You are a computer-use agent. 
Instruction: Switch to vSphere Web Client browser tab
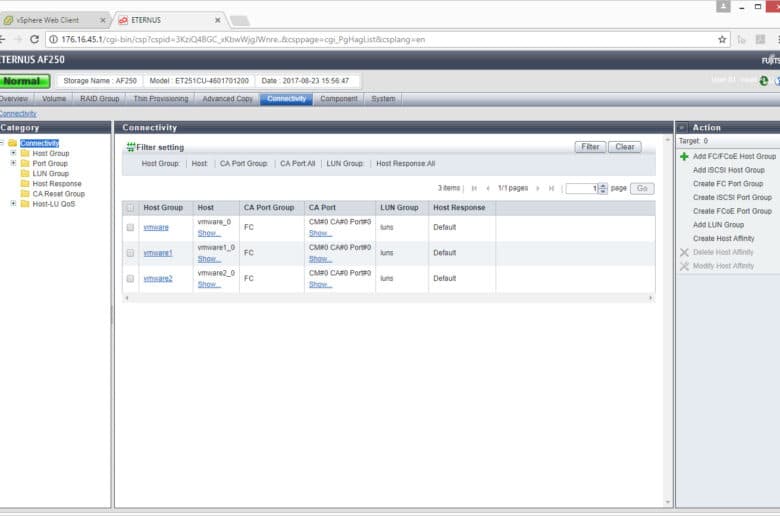click(54, 20)
